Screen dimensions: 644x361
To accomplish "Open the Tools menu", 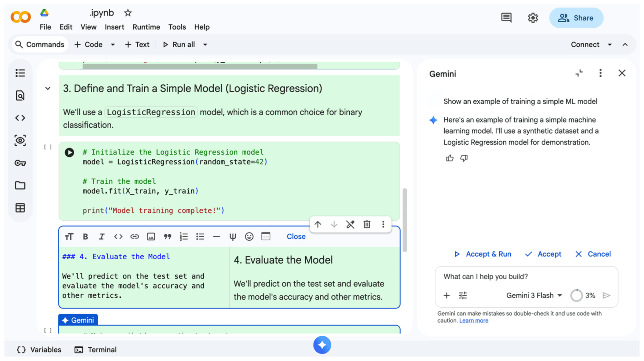I will tap(177, 27).
